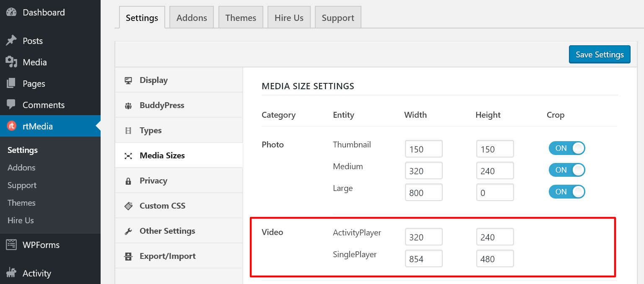Click the WPForms icon in the sidebar
Screen dimensions: 644x284
11,245
